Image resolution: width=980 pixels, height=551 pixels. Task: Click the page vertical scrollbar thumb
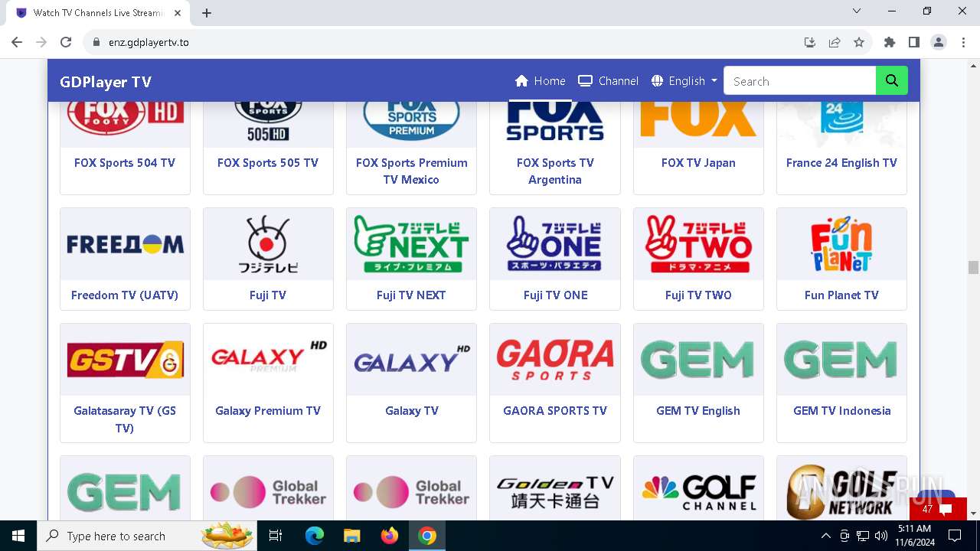pos(973,267)
